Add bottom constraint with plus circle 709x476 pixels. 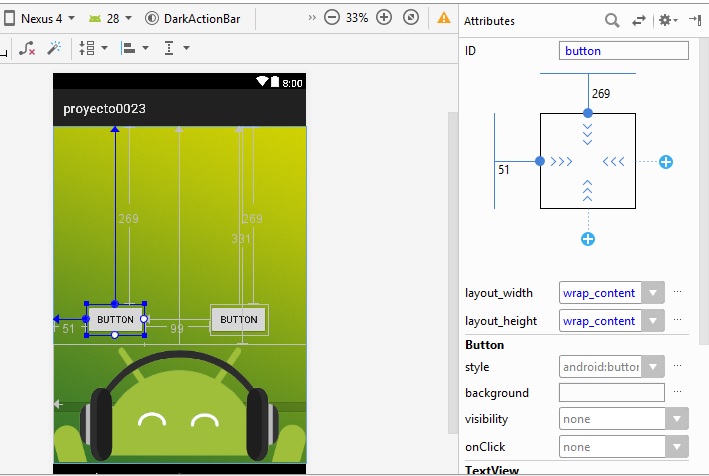tap(588, 239)
